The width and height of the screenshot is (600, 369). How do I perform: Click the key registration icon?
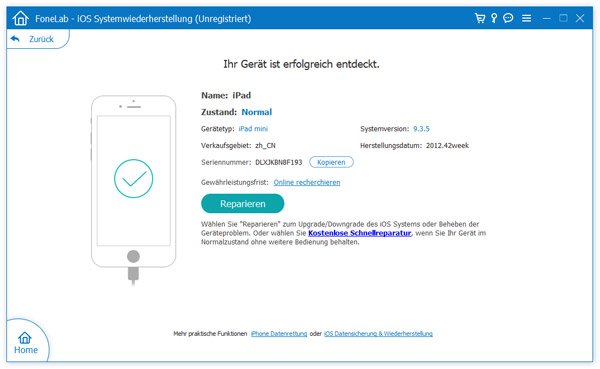[494, 18]
